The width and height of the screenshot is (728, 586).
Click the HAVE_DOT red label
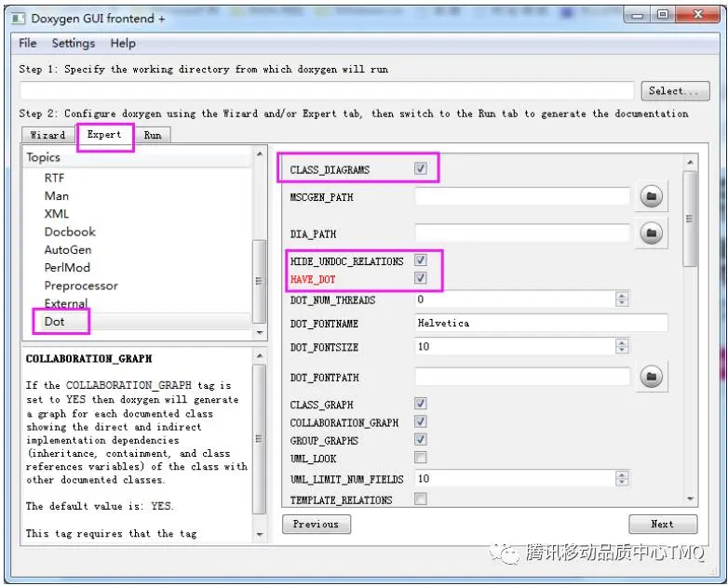(313, 279)
